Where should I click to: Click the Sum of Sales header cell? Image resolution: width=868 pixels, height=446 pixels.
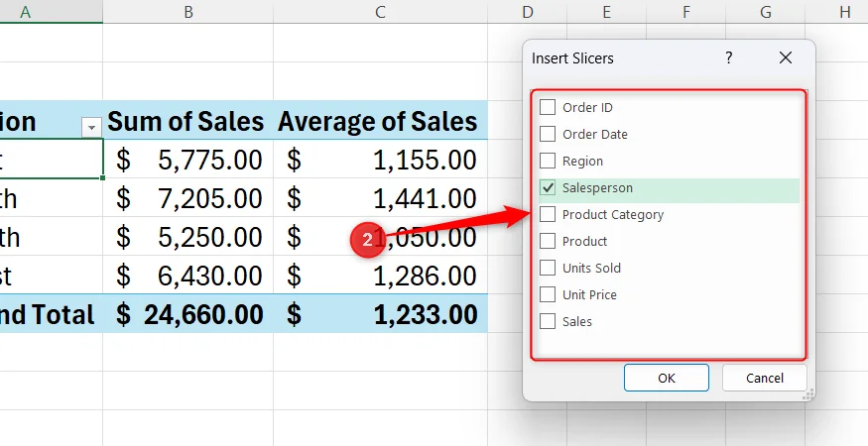188,120
